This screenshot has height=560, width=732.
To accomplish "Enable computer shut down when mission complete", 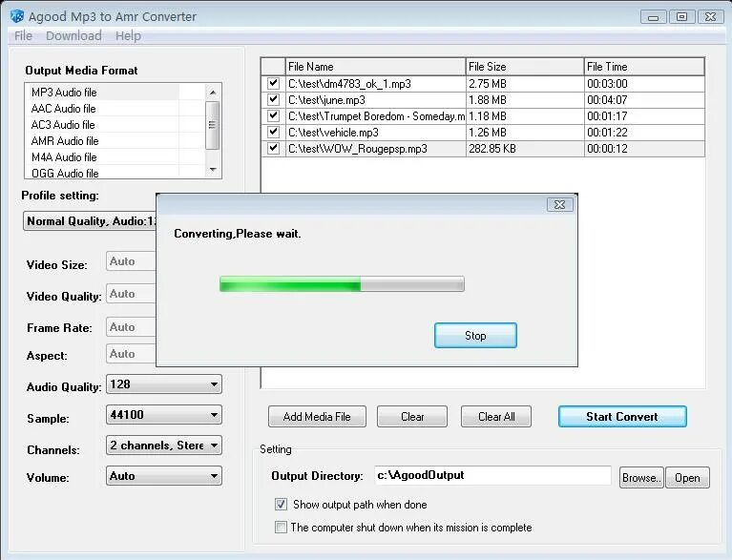I will [281, 528].
